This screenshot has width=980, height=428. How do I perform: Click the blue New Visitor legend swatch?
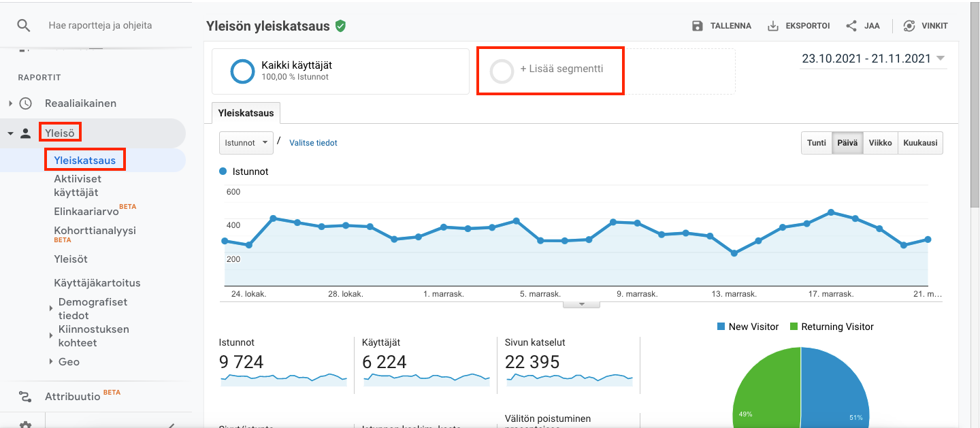pos(721,327)
